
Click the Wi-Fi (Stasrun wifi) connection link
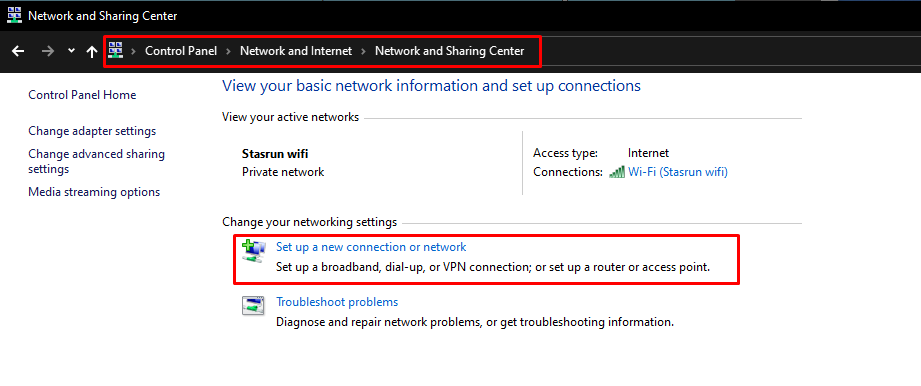point(678,172)
